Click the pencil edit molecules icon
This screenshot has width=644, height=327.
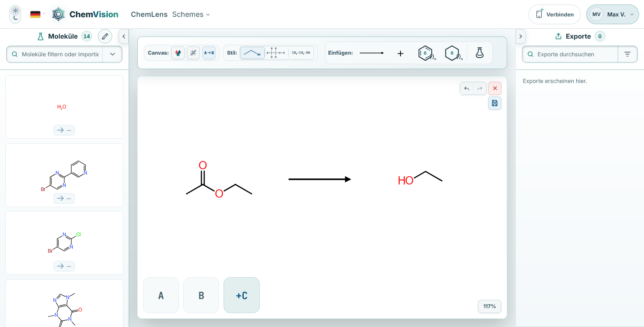click(x=105, y=36)
